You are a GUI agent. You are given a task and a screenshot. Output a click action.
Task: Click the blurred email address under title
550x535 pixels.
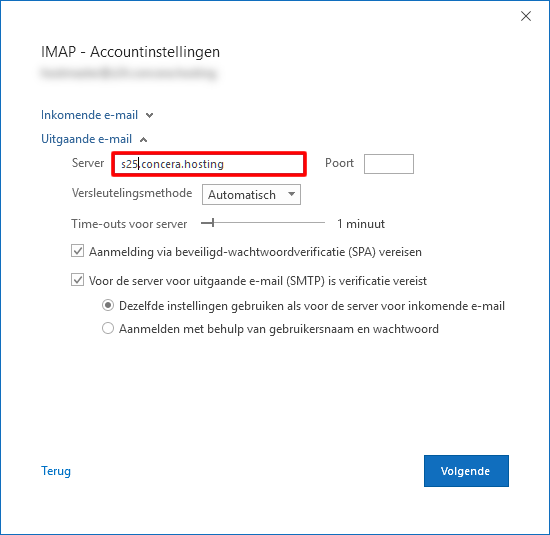(128, 73)
